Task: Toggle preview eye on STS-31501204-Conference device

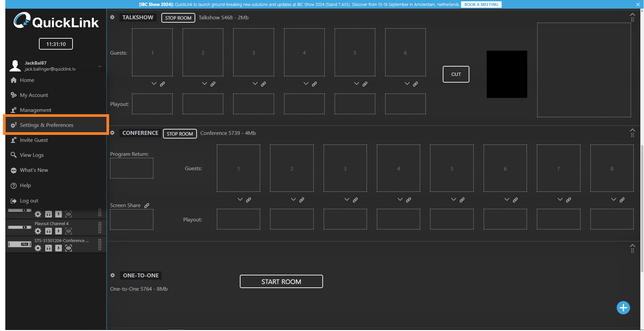Action: (69, 248)
